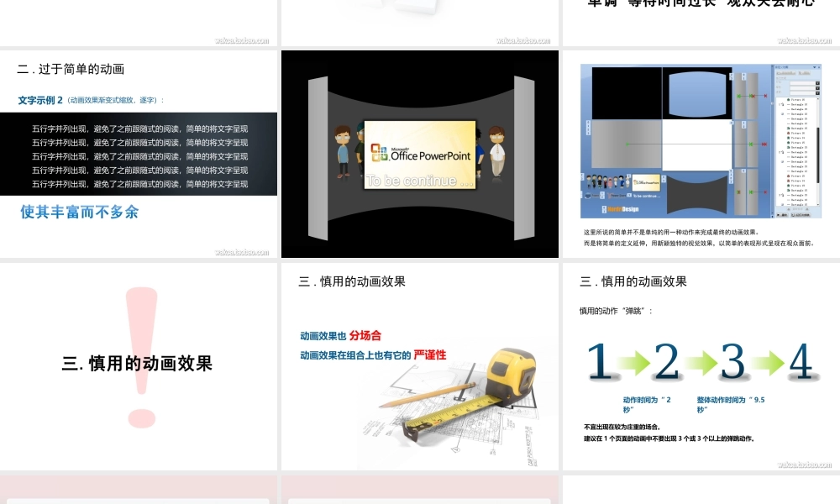The width and height of the screenshot is (840, 504).
Task: Open the first combo box in the animation pane
Action: (x=802, y=82)
